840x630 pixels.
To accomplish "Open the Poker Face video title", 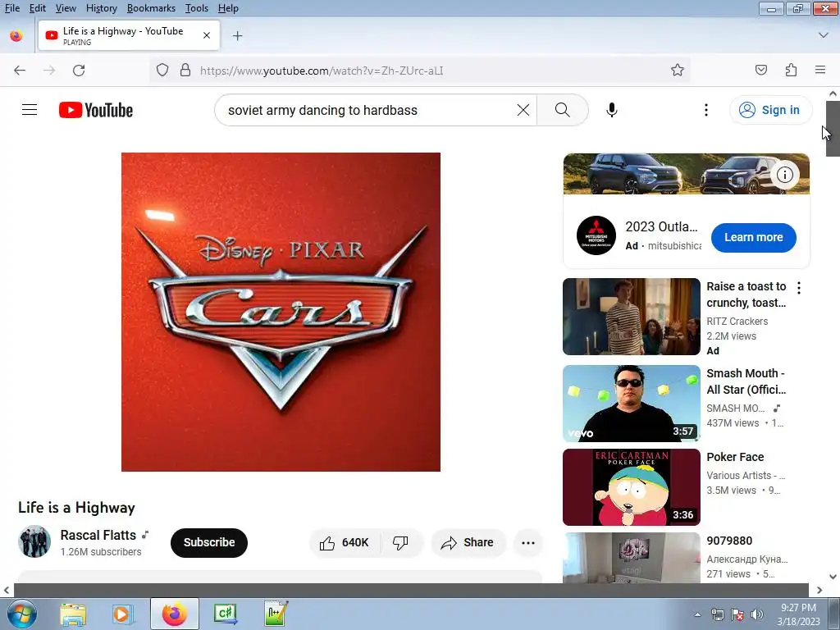I will click(735, 457).
